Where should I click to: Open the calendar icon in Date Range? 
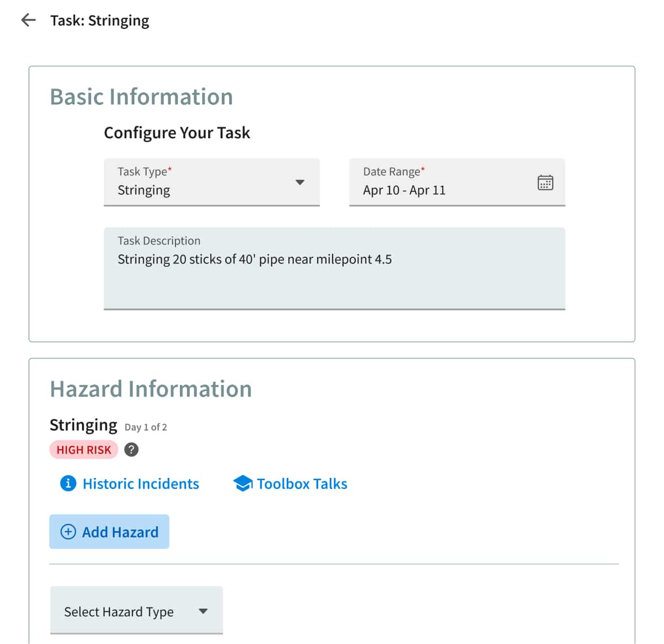[545, 183]
